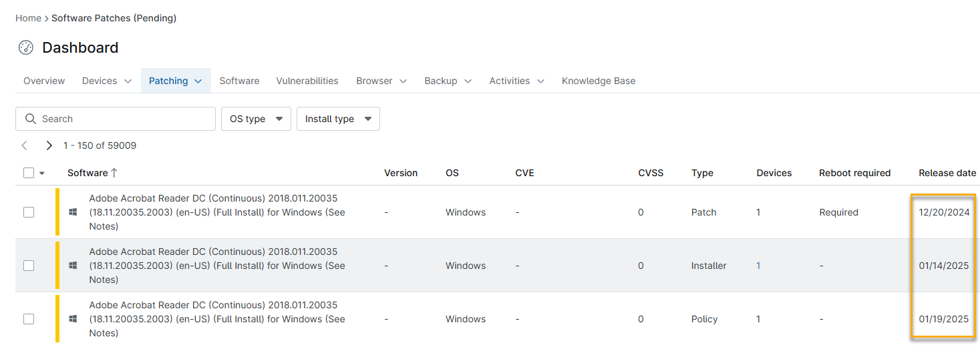
Task: Click the search magnifier icon
Action: click(x=30, y=119)
